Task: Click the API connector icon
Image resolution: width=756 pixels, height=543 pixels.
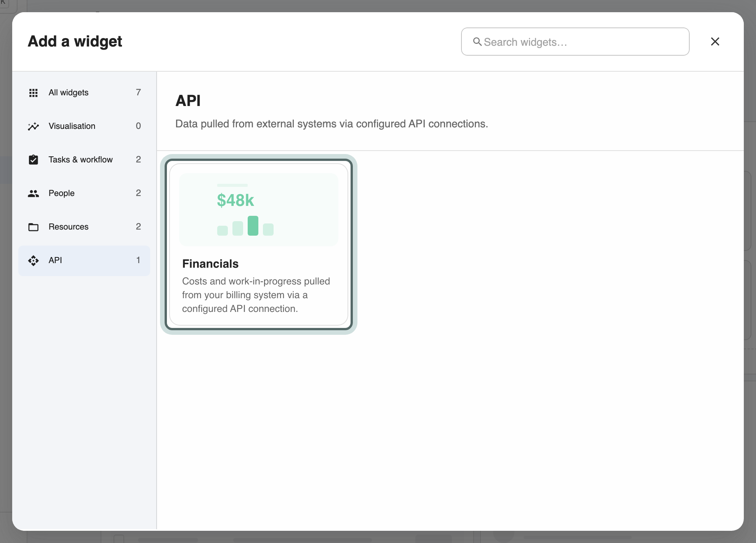Action: pyautogui.click(x=34, y=260)
